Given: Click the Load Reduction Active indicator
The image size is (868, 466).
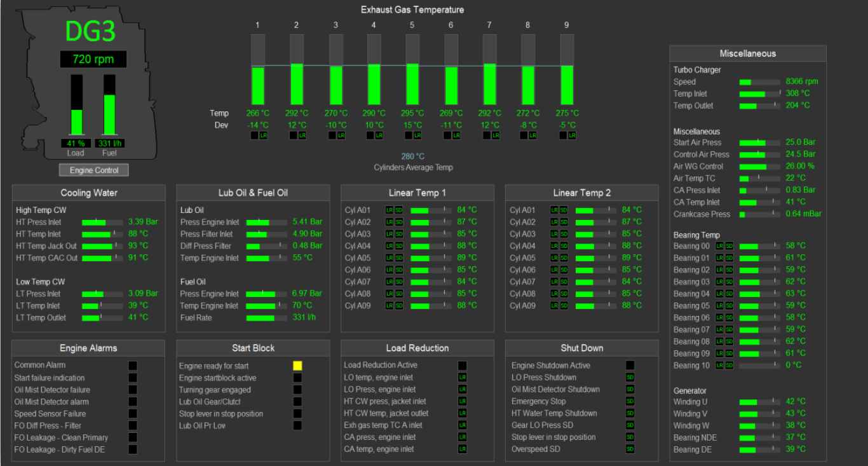Looking at the screenshot, I should (x=463, y=366).
